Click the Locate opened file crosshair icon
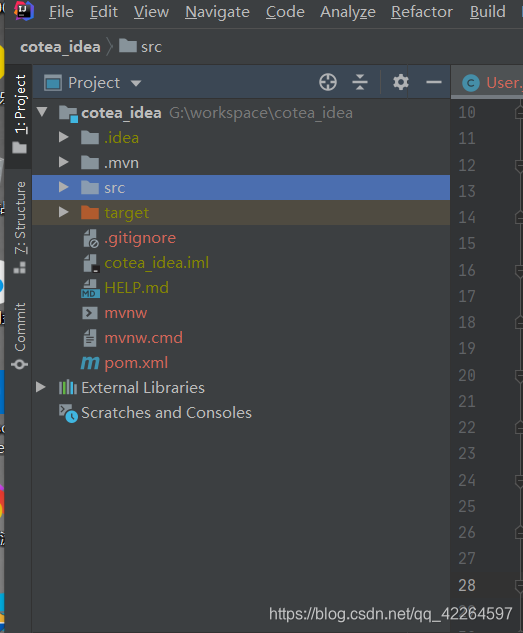This screenshot has width=523, height=633. click(x=328, y=82)
